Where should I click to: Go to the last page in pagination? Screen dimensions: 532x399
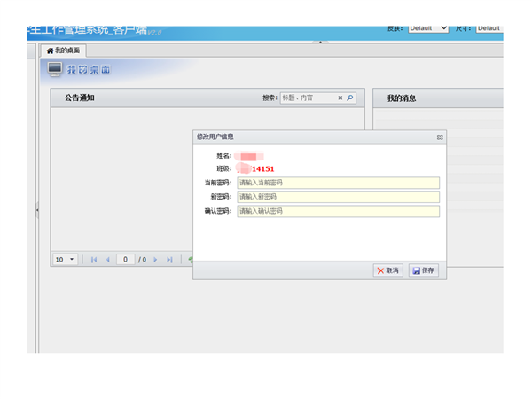[x=169, y=260]
